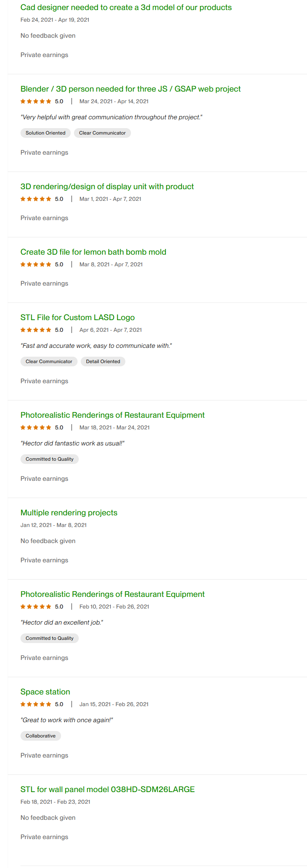
Task: Open Create 3D file for lemon bath bomb
Action: click(93, 252)
